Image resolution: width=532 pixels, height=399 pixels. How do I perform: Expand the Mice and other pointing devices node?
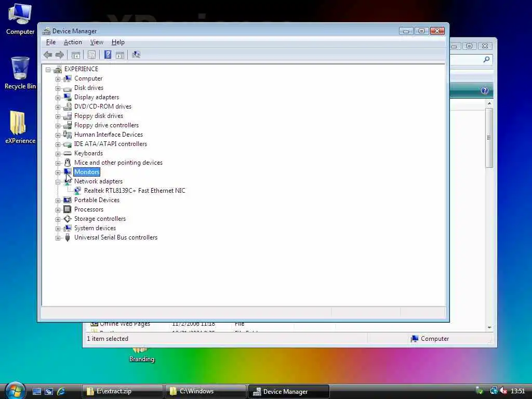click(x=58, y=163)
